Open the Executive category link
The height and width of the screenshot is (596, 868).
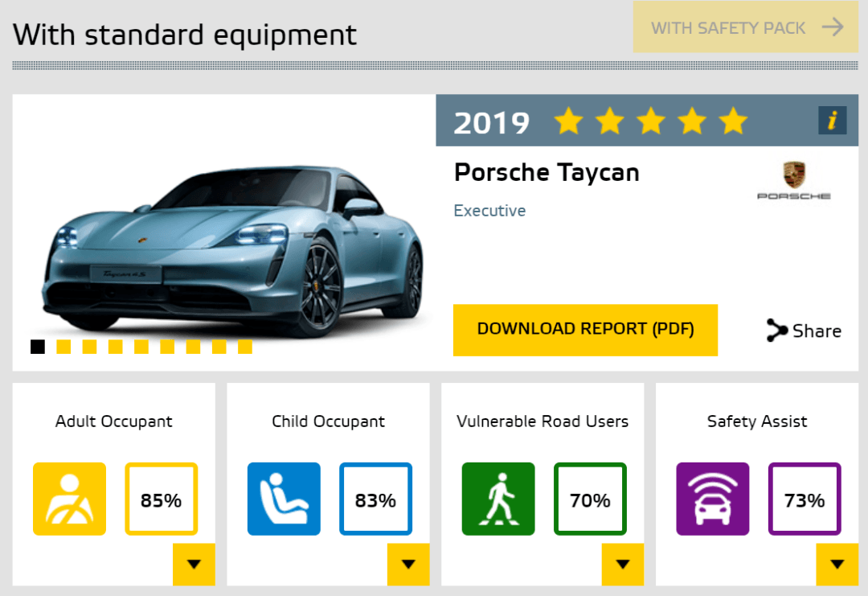489,211
